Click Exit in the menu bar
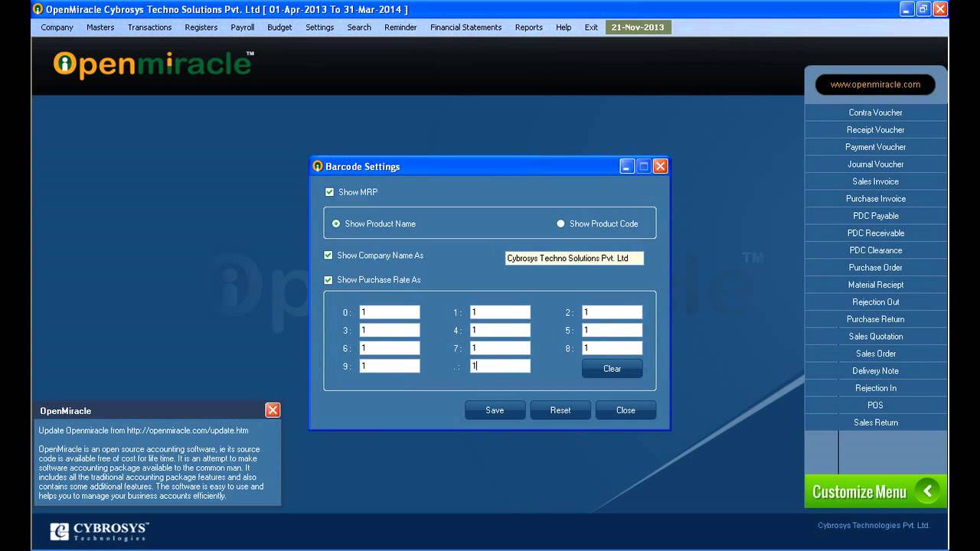The height and width of the screenshot is (551, 980). 591,28
